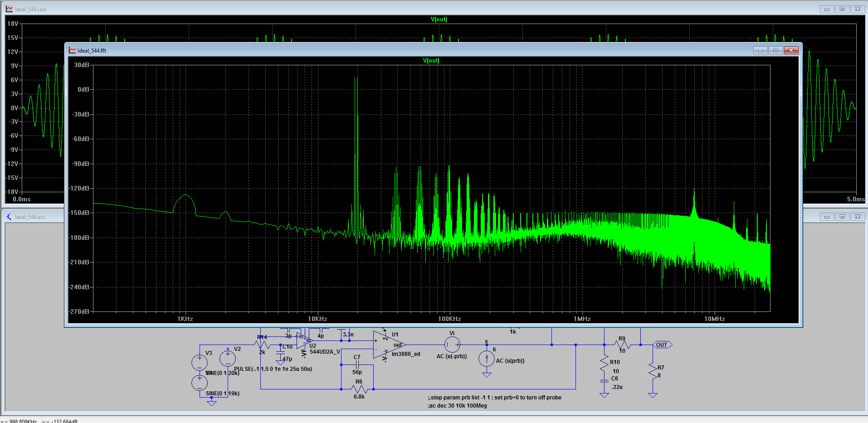Image resolution: width=868 pixels, height=423 pixels.
Task: Click the V(out) trace label in Ideal_544.raw window
Action: point(439,19)
